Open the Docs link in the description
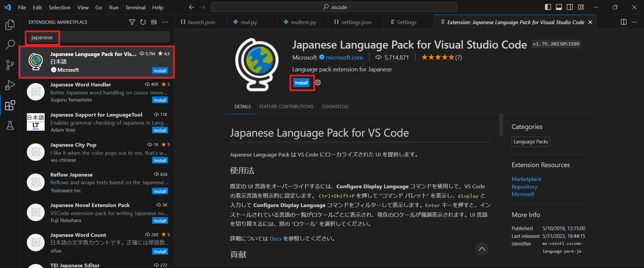Viewport: 644px width, 268px height. (x=275, y=239)
